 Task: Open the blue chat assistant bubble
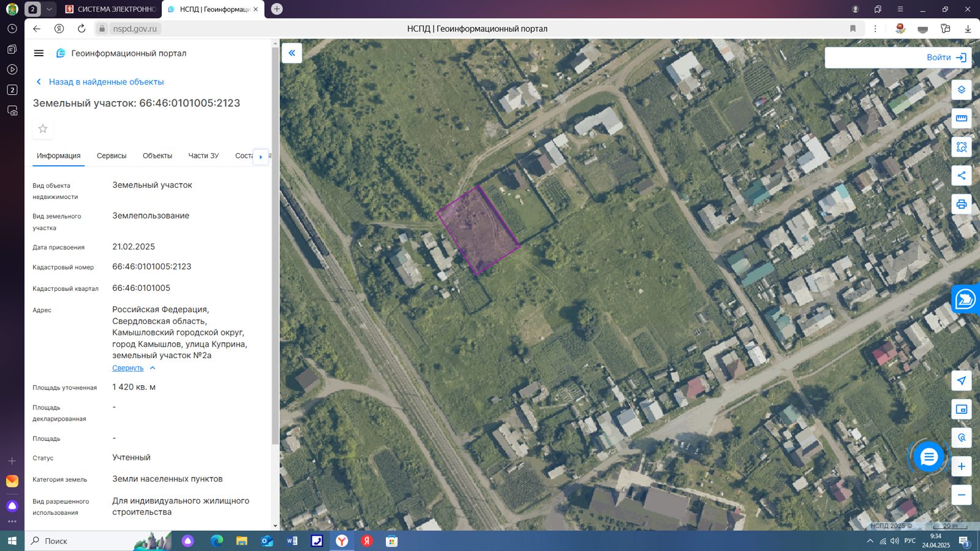pyautogui.click(x=929, y=457)
